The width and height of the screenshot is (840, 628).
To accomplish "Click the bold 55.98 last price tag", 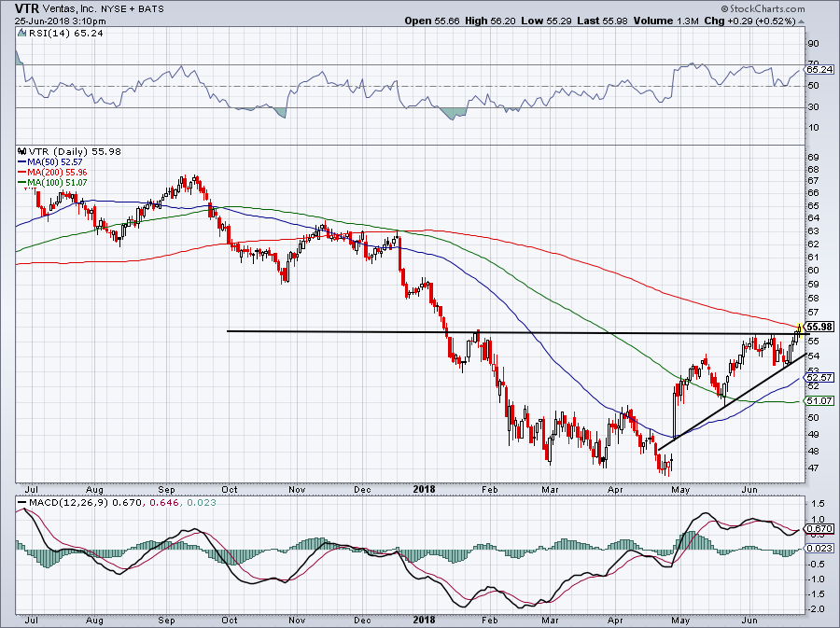I will [x=819, y=327].
